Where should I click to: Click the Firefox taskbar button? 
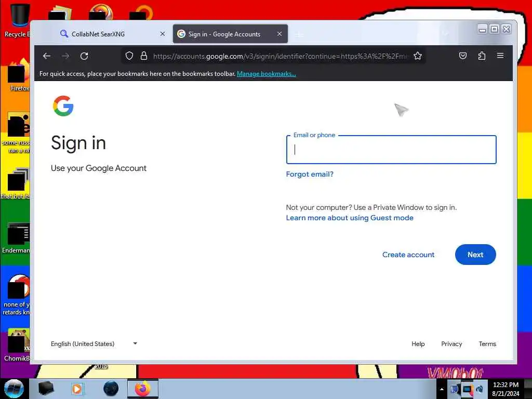pyautogui.click(x=142, y=389)
